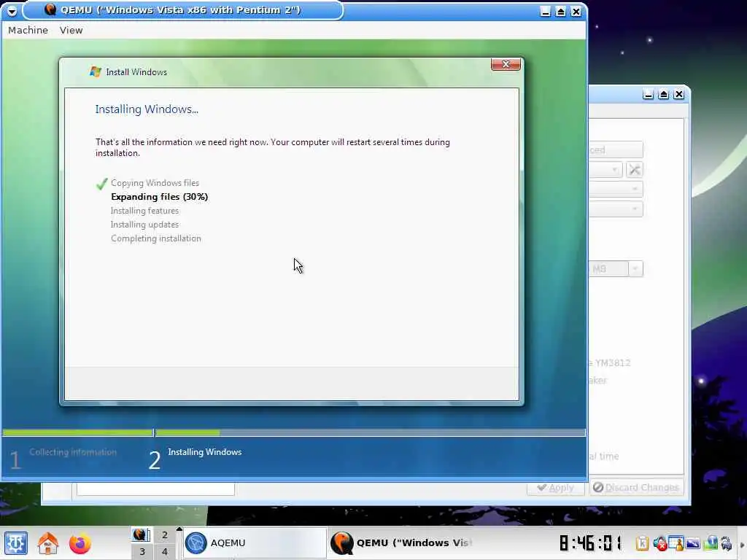This screenshot has height=560, width=747.
Task: Click the 'Installing updates' step text
Action: 145,225
